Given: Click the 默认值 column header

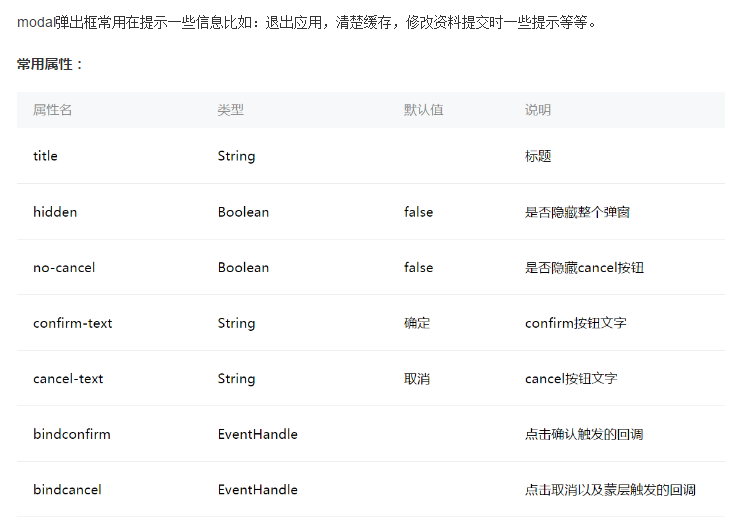Looking at the screenshot, I should (x=423, y=110).
